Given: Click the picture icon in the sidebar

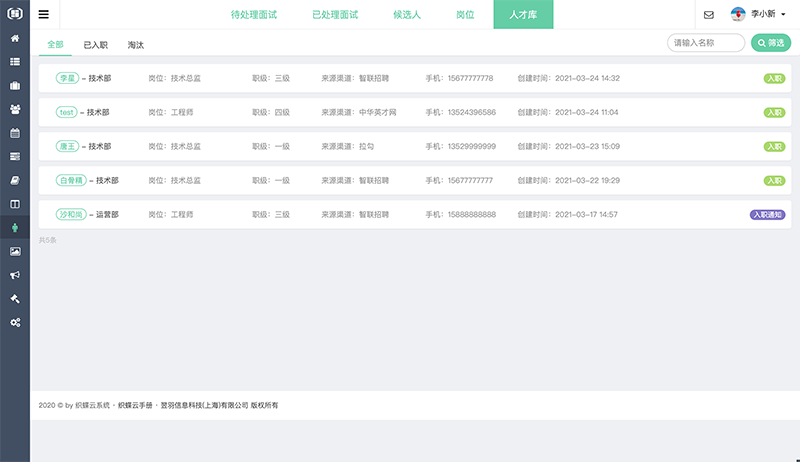Looking at the screenshot, I should pyautogui.click(x=15, y=251).
